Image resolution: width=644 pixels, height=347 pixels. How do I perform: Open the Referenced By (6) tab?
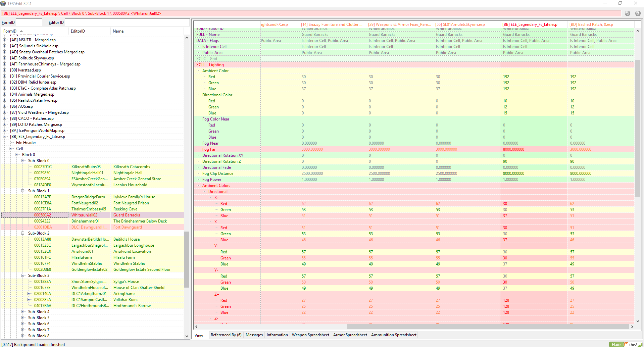click(226, 335)
